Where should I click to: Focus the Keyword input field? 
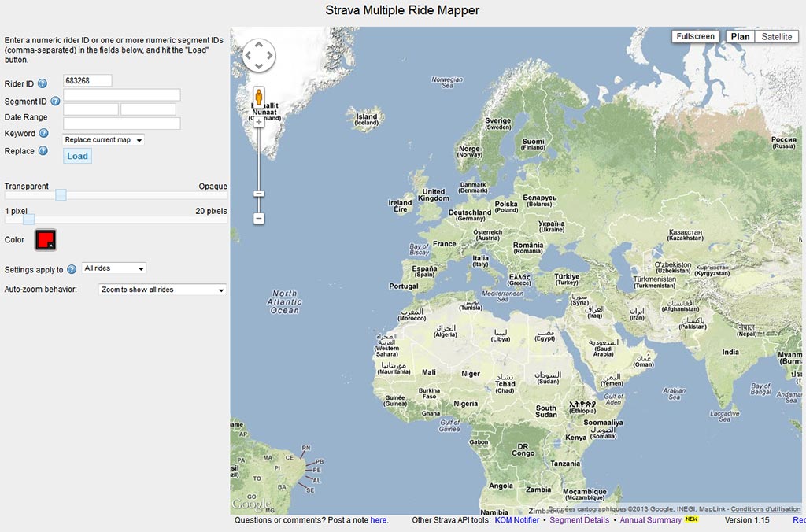pos(122,124)
